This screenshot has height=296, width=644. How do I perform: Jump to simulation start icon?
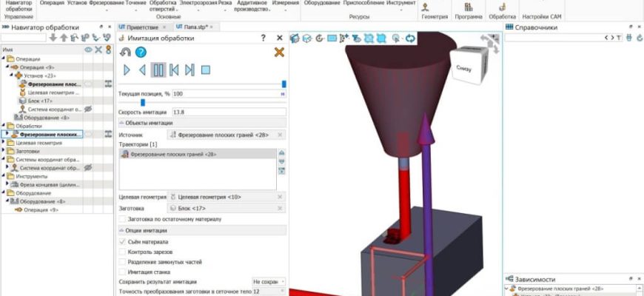pos(174,70)
